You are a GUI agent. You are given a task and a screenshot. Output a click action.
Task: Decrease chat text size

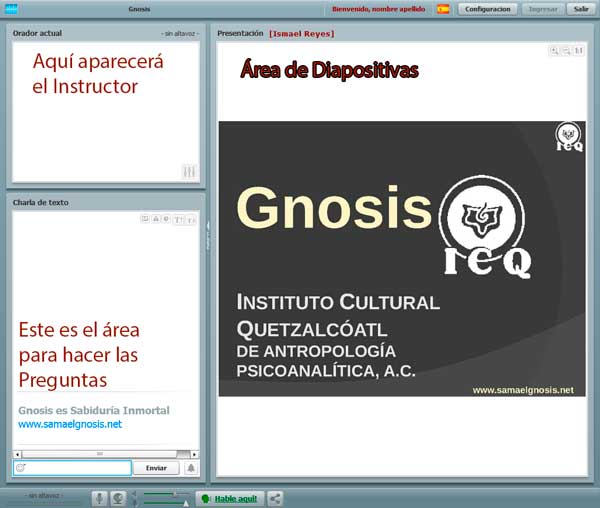191,218
